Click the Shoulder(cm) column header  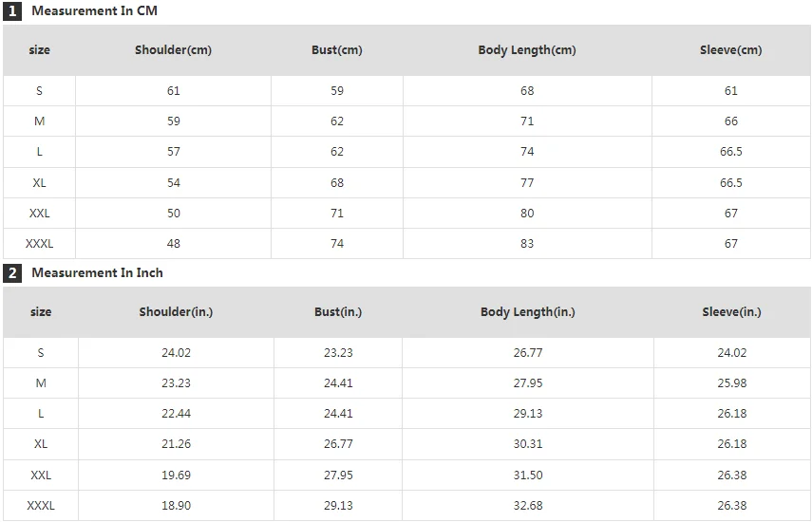[173, 50]
